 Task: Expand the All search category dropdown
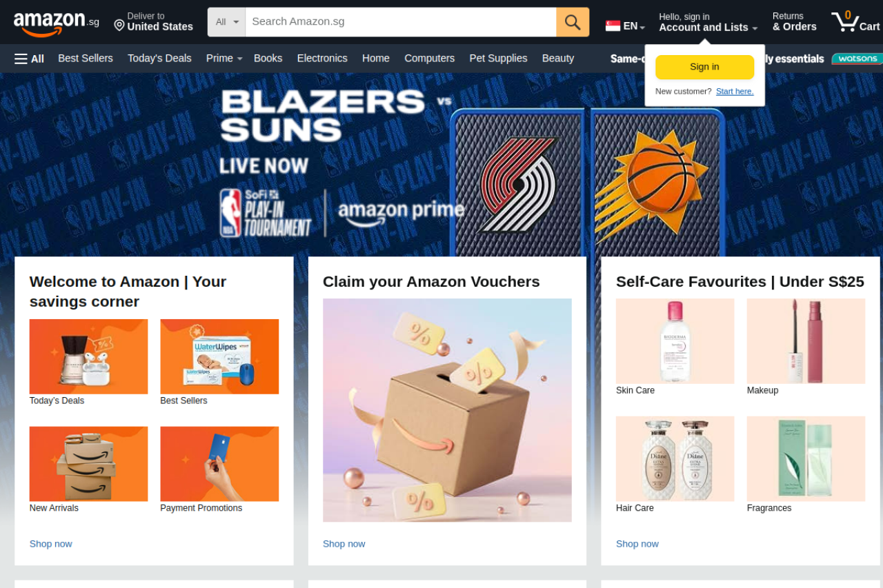coord(227,22)
